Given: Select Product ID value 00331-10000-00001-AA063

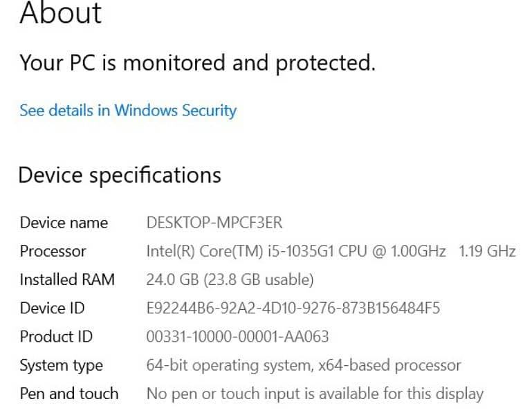Looking at the screenshot, I should (237, 337).
